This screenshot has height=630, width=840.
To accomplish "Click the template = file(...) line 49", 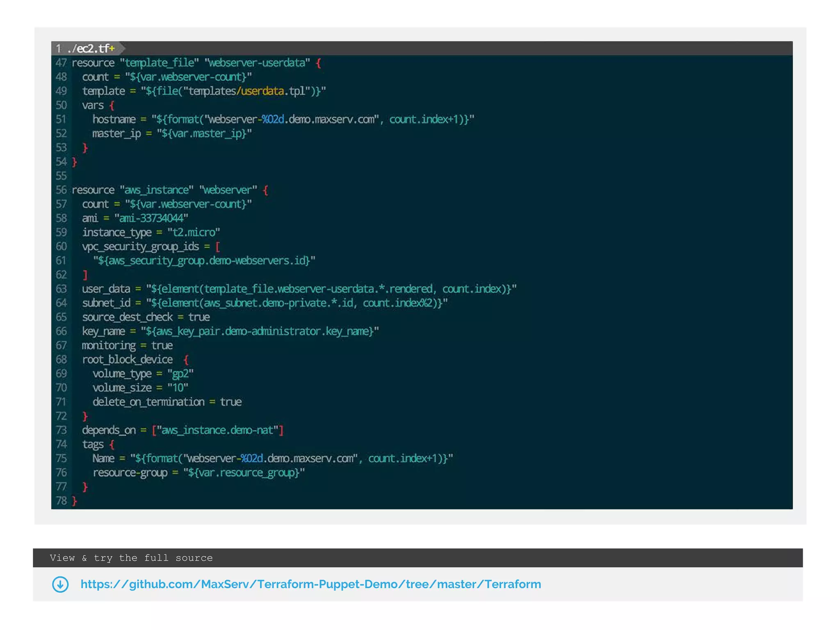I will (x=204, y=91).
